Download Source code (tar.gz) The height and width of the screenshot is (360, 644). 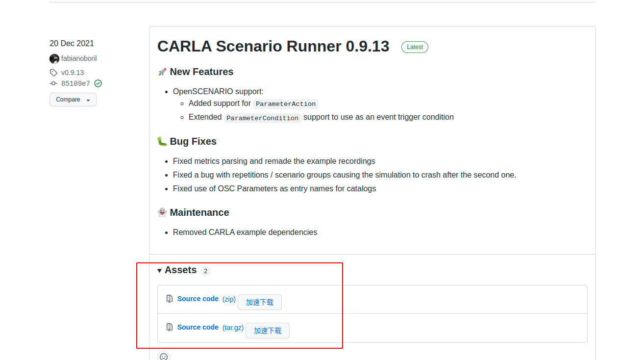pyautogui.click(x=198, y=327)
